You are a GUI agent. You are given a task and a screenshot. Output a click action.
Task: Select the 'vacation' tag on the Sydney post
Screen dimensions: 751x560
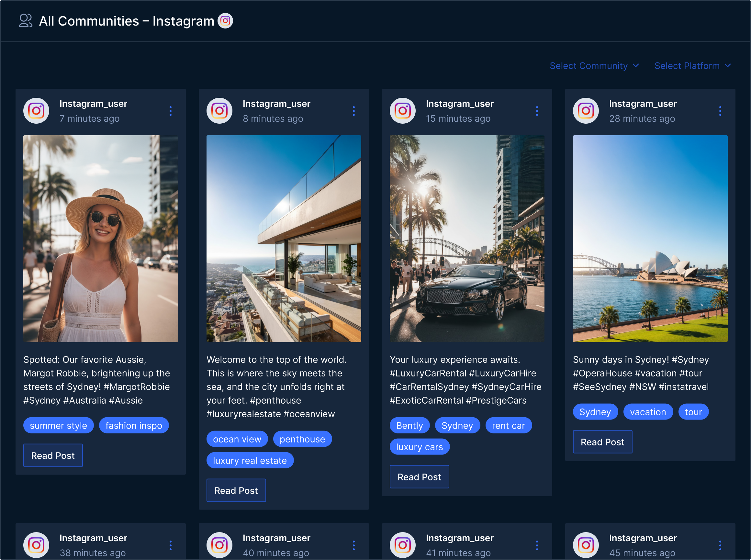point(648,412)
